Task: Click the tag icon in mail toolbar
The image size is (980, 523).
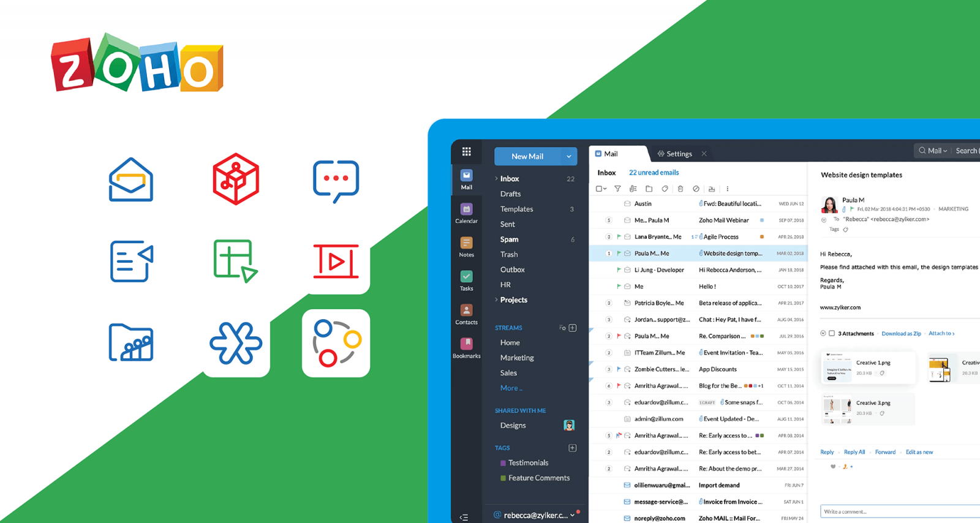Action: click(665, 189)
